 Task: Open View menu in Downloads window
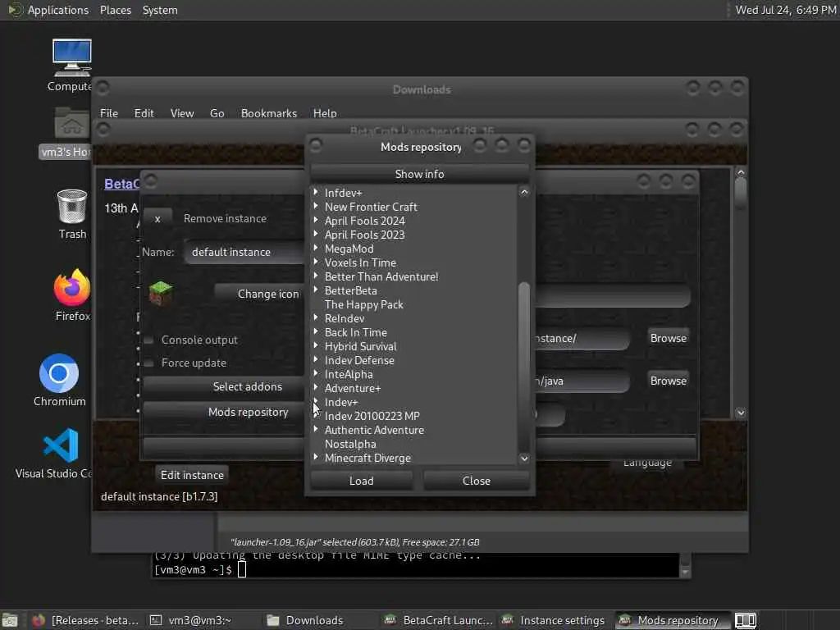click(181, 113)
